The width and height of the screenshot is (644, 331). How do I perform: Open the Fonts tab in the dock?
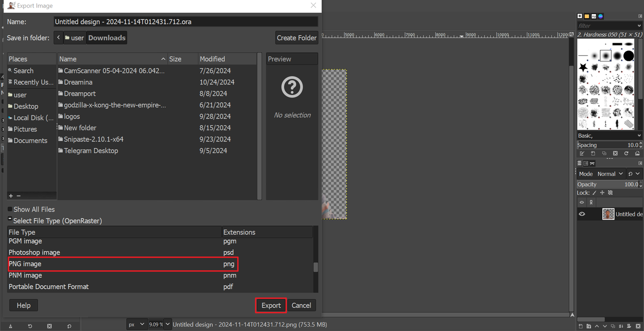[594, 16]
